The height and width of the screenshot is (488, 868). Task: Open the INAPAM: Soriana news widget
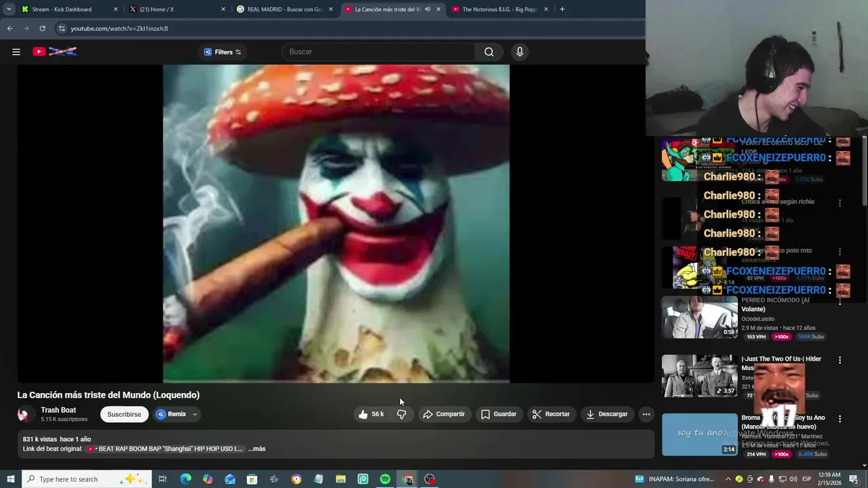tap(674, 479)
